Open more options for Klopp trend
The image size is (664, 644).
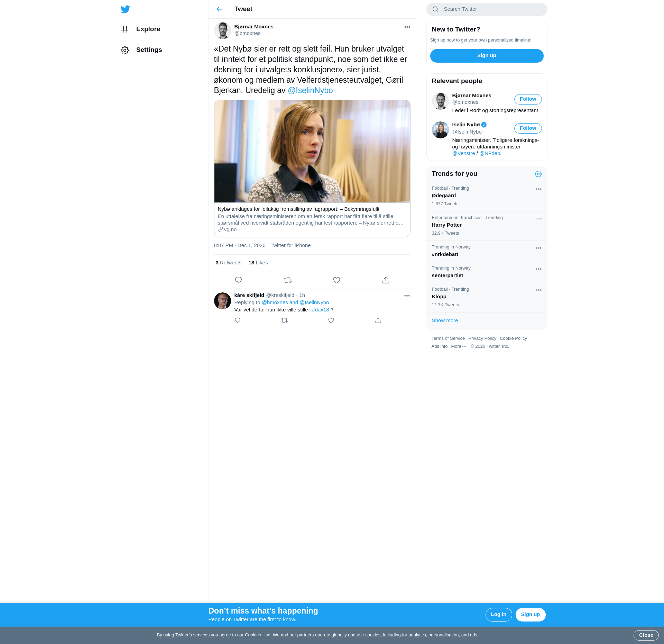[x=538, y=290]
